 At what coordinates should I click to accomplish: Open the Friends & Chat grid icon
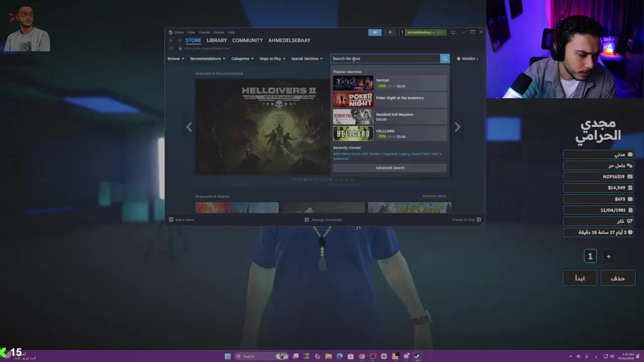click(478, 220)
